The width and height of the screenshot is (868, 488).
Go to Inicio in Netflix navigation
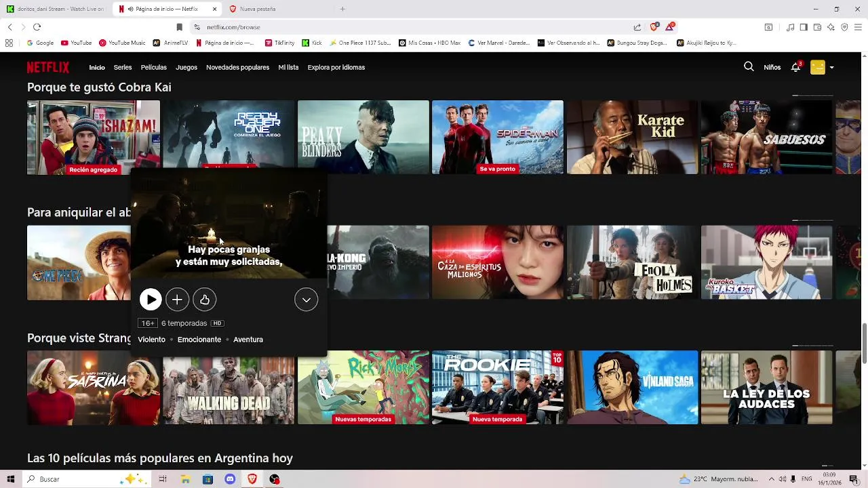click(97, 67)
